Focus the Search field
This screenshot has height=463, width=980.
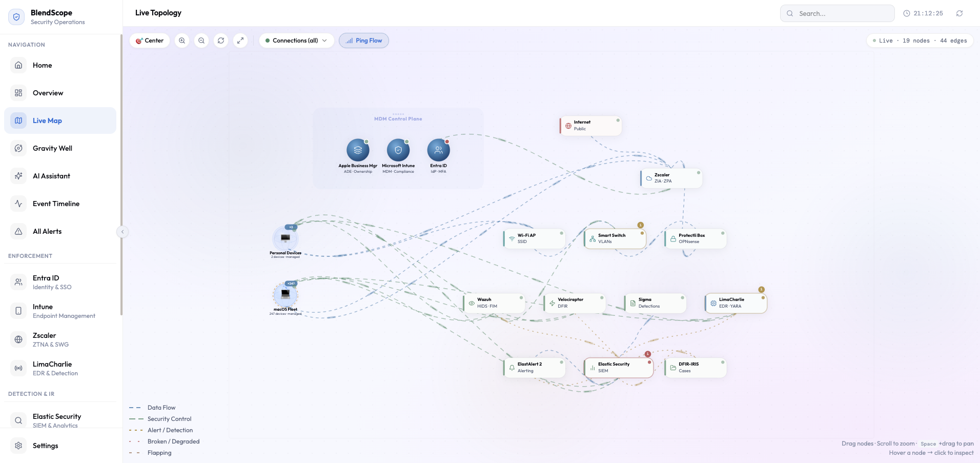click(837, 13)
